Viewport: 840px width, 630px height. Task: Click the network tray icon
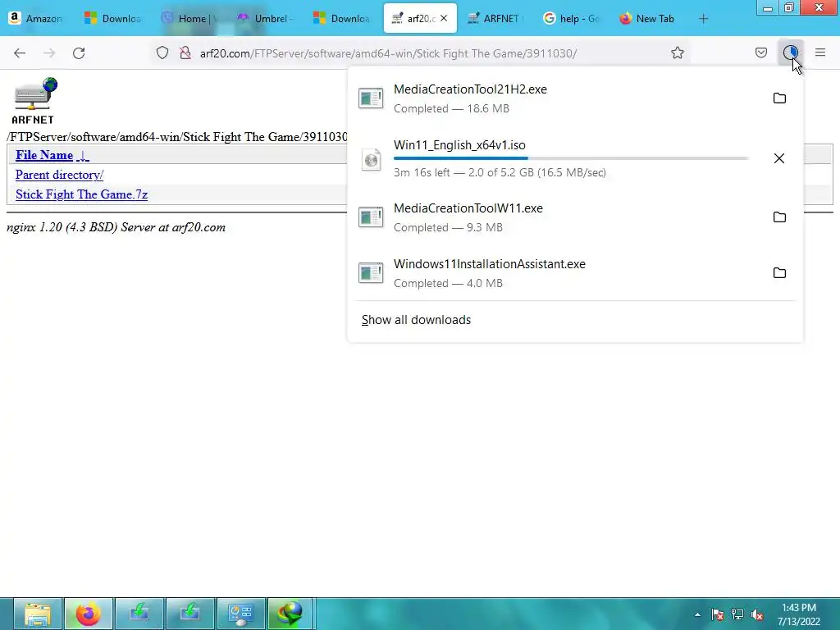point(737,614)
